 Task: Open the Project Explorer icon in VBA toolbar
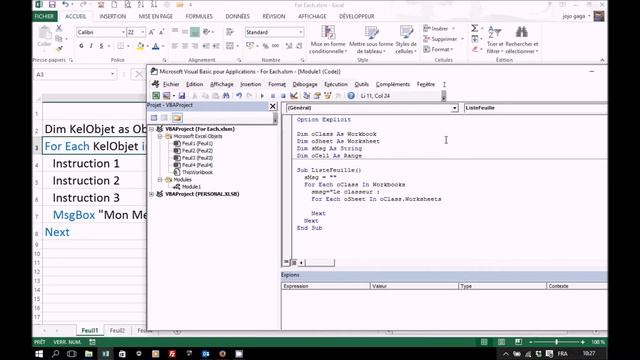(307, 96)
